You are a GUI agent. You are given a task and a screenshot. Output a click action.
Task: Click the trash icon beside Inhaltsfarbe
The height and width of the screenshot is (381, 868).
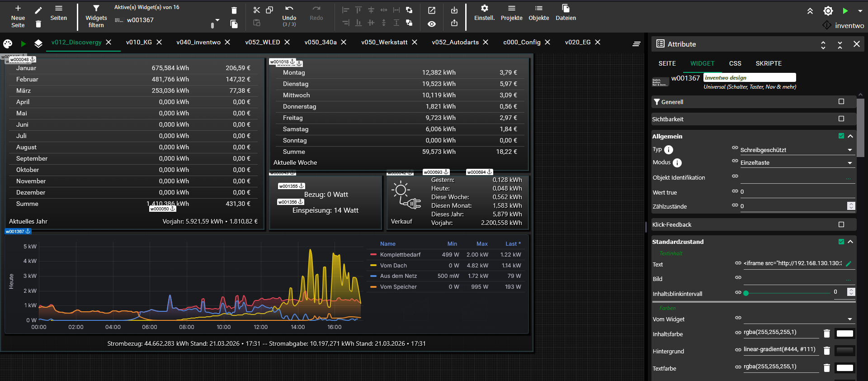pyautogui.click(x=826, y=333)
